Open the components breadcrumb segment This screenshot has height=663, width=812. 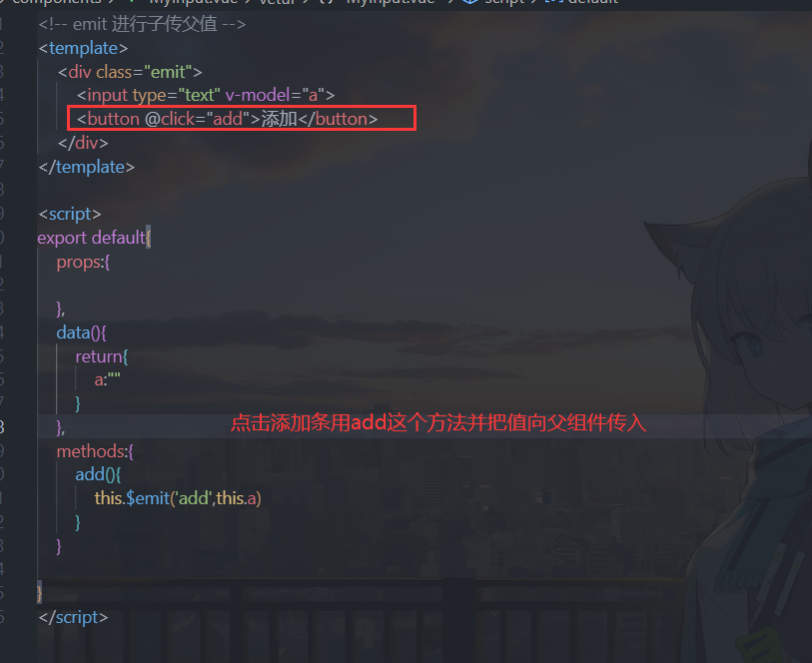pyautogui.click(x=56, y=2)
